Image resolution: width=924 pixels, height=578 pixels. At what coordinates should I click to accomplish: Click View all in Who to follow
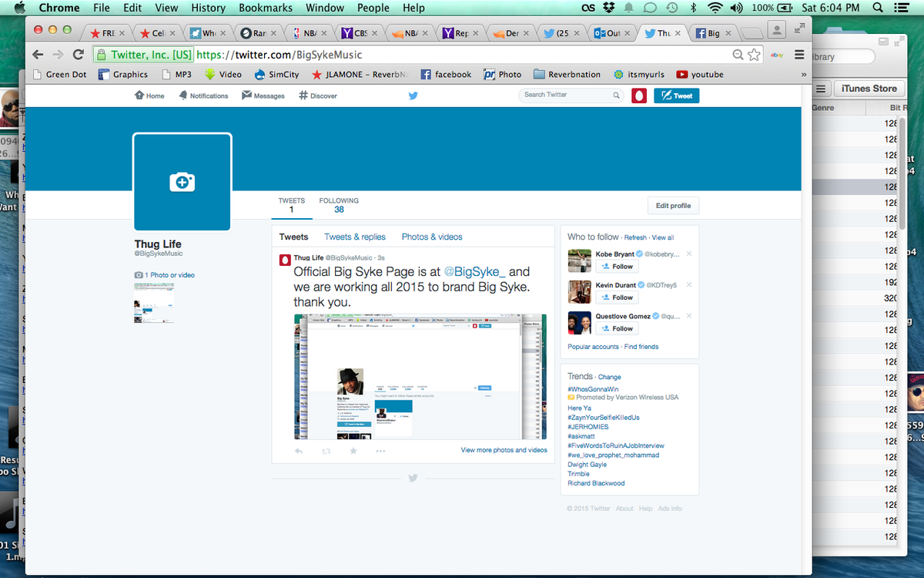663,238
